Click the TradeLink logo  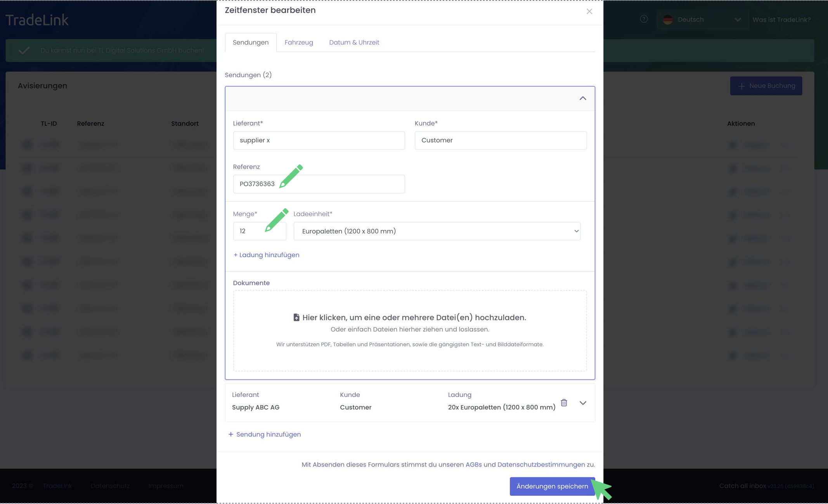click(x=37, y=20)
